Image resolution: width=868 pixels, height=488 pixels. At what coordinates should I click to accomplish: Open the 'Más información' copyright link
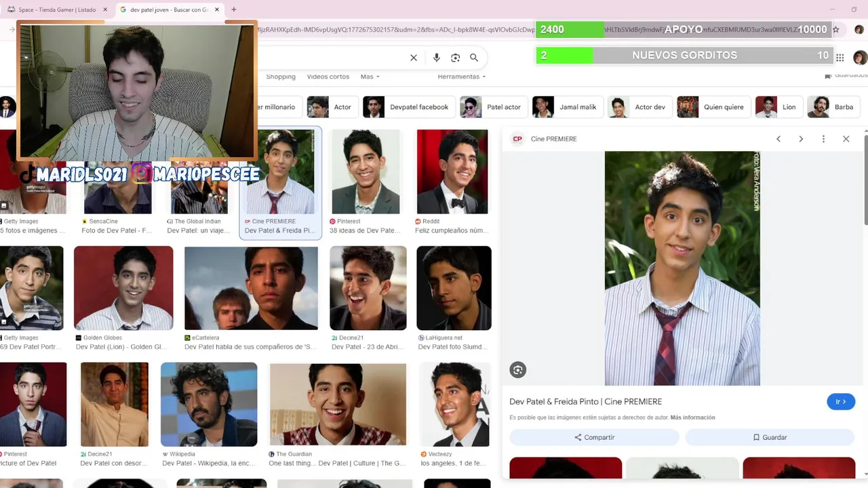tap(692, 418)
